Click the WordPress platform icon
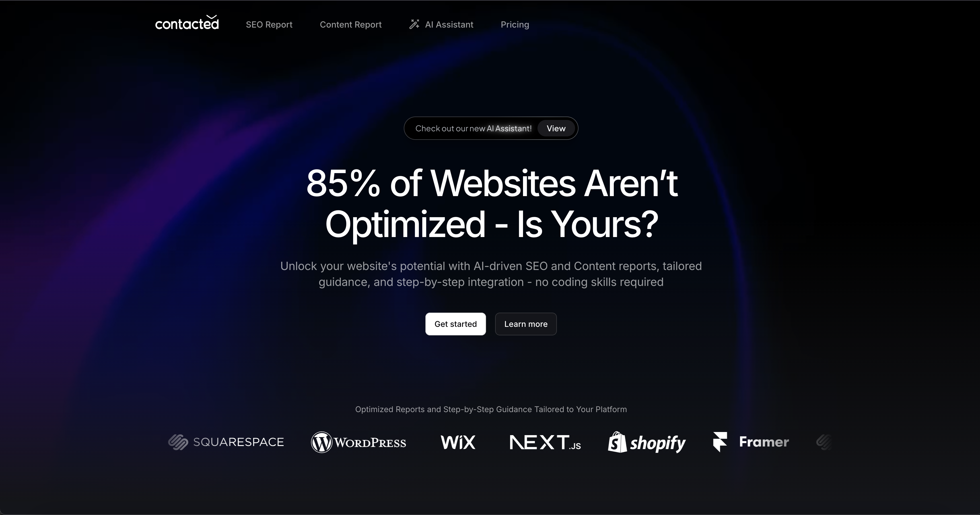The width and height of the screenshot is (980, 515). click(x=359, y=442)
